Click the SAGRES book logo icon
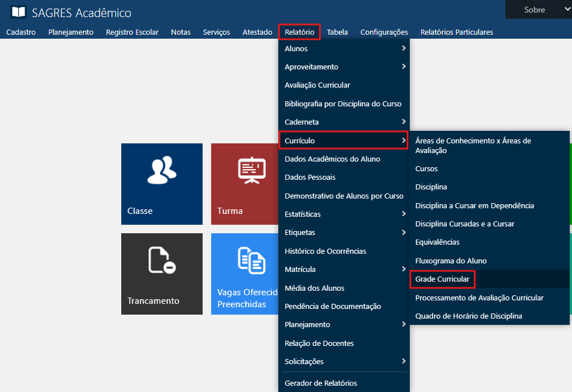Image resolution: width=572 pixels, height=392 pixels. [19, 12]
